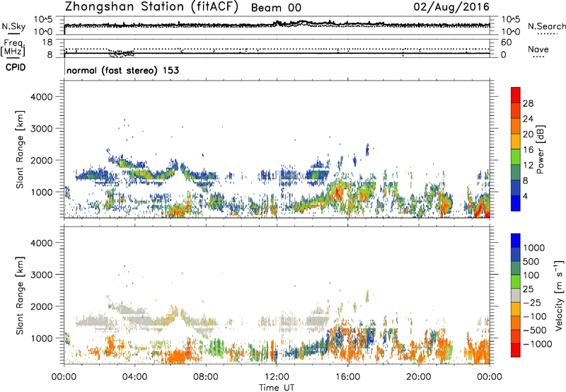Image resolution: width=566 pixels, height=392 pixels.
Task: Click the '12:00' time tick label
Action: [277, 377]
